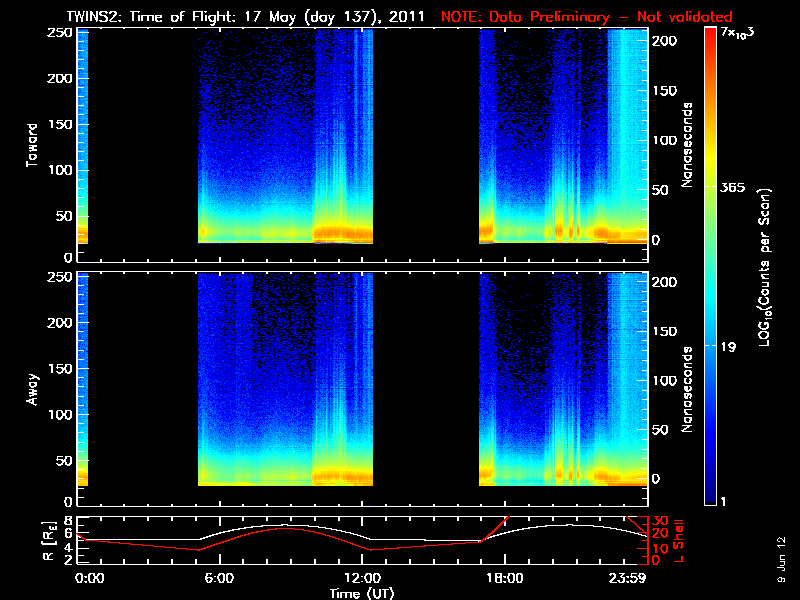The height and width of the screenshot is (600, 800).
Task: Click the 'Nanoseconds' label beside the Toward panel
Action: 688,143
